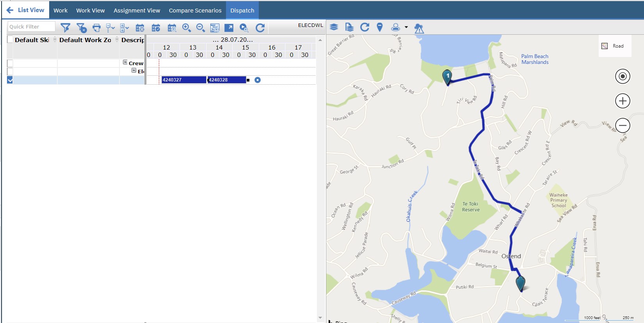The height and width of the screenshot is (323, 644).
Task: Click the Waiheke Primary School map label
Action: pos(559,200)
